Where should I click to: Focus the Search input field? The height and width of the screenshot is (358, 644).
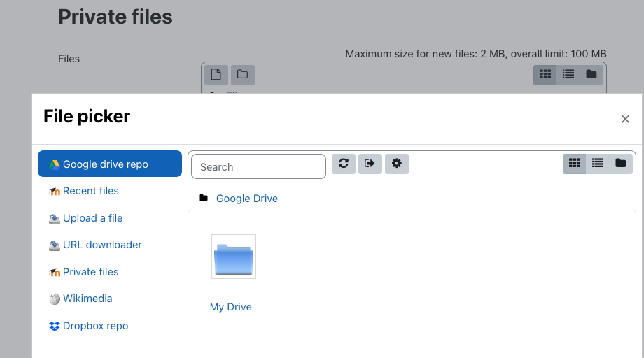[x=259, y=166]
